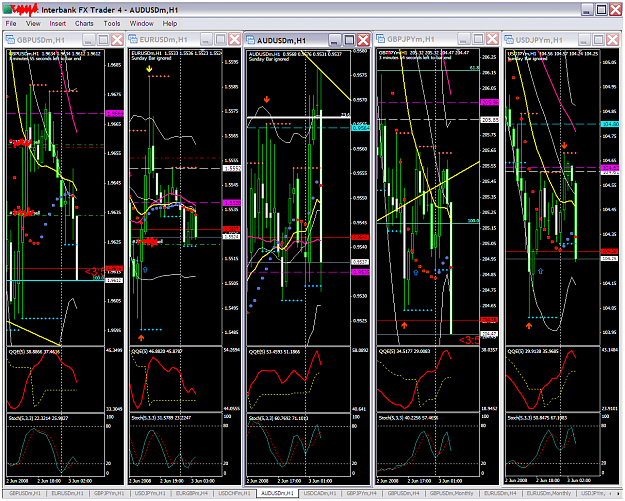The width and height of the screenshot is (625, 501).
Task: Open the File menu
Action: (x=11, y=24)
